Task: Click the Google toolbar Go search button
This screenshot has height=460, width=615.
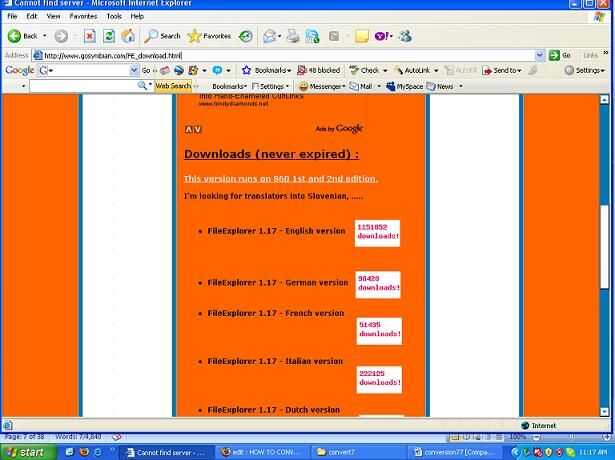Action: click(146, 71)
